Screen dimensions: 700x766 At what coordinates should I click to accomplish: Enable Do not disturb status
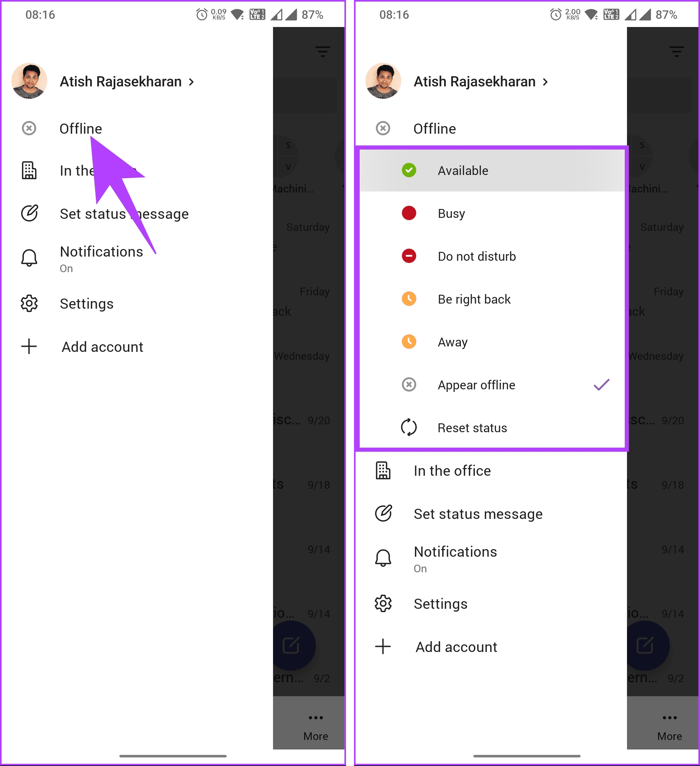(477, 256)
